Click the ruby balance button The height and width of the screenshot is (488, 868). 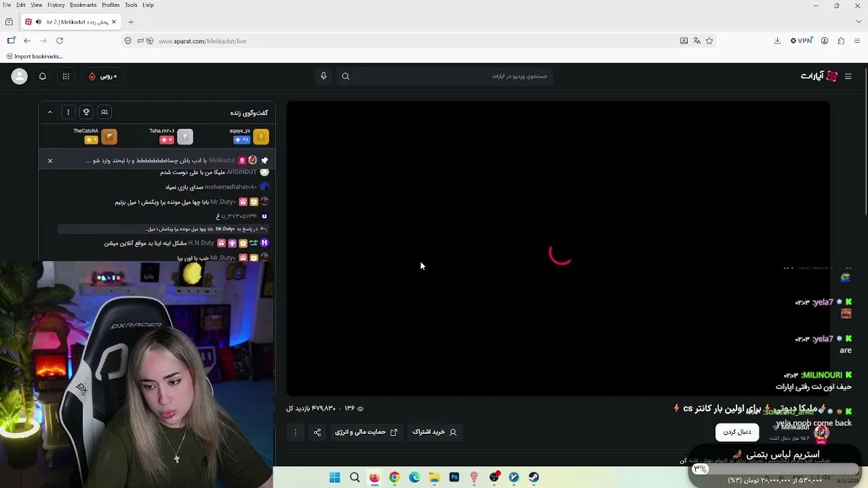tap(103, 76)
